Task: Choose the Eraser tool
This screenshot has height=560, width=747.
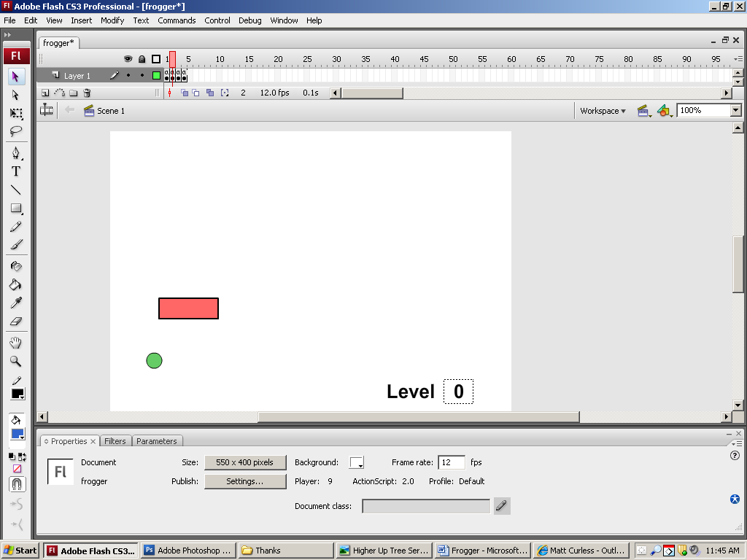Action: click(16, 321)
